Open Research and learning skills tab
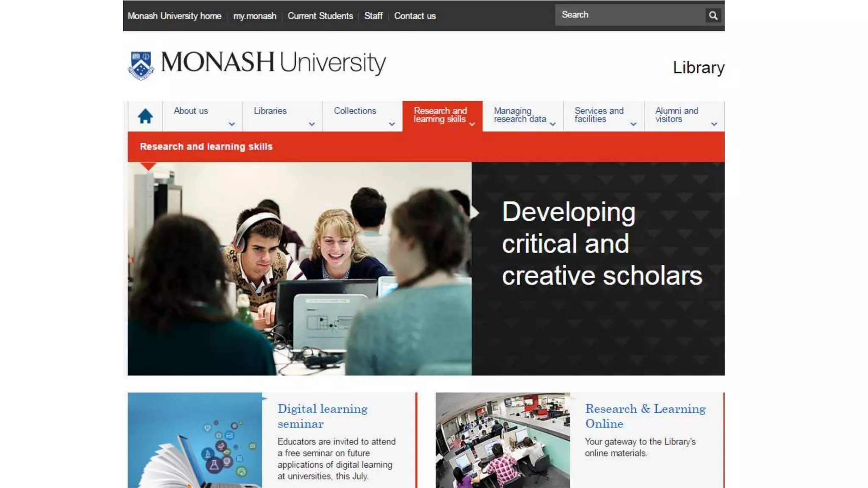 tap(440, 115)
